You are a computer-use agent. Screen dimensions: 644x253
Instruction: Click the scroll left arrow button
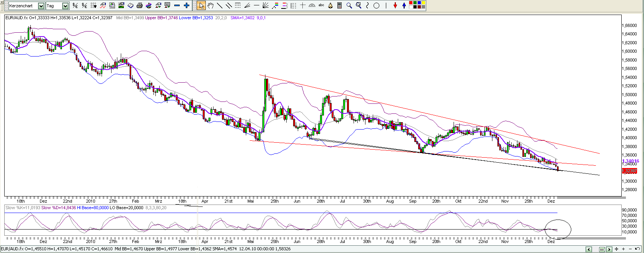[x=589, y=249]
